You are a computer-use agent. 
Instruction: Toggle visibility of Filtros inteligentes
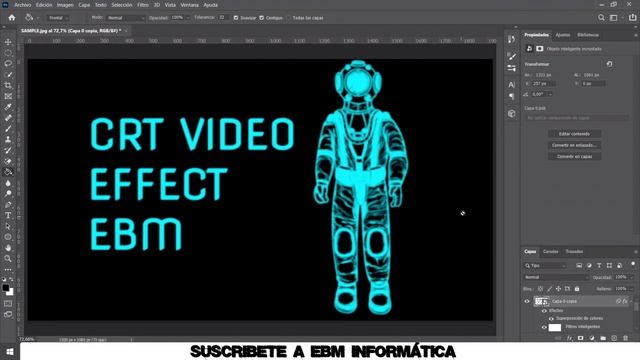(544, 327)
